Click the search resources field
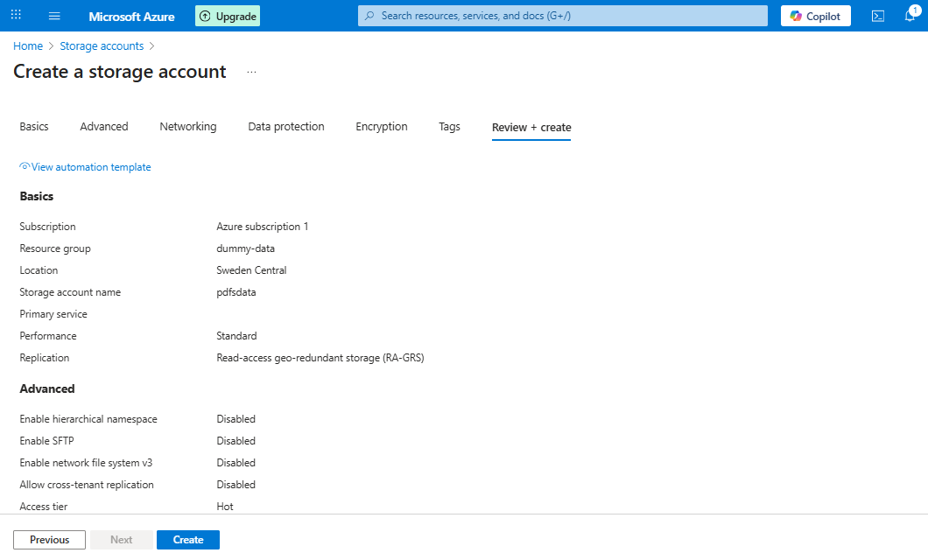 pyautogui.click(x=562, y=15)
